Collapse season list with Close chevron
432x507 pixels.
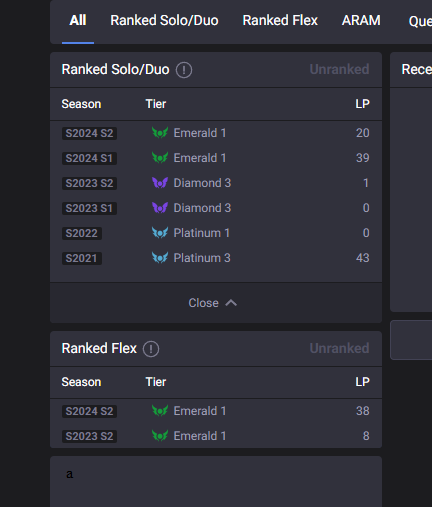click(x=213, y=303)
